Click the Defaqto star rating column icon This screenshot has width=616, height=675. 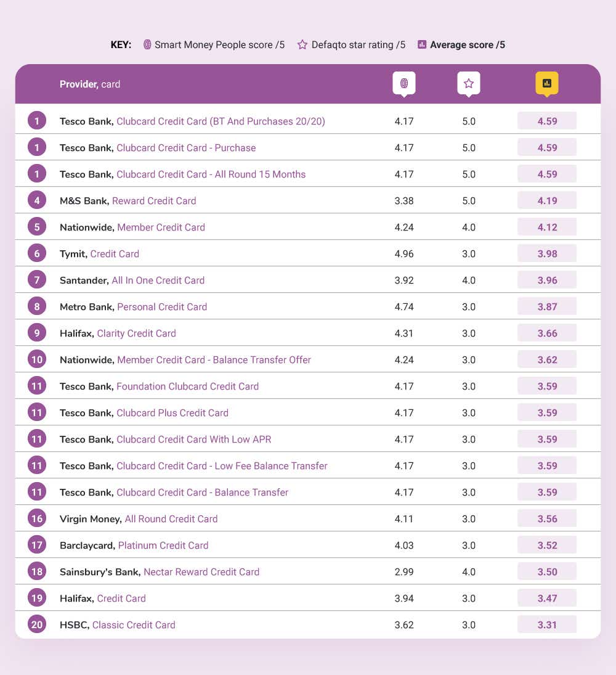pyautogui.click(x=468, y=83)
